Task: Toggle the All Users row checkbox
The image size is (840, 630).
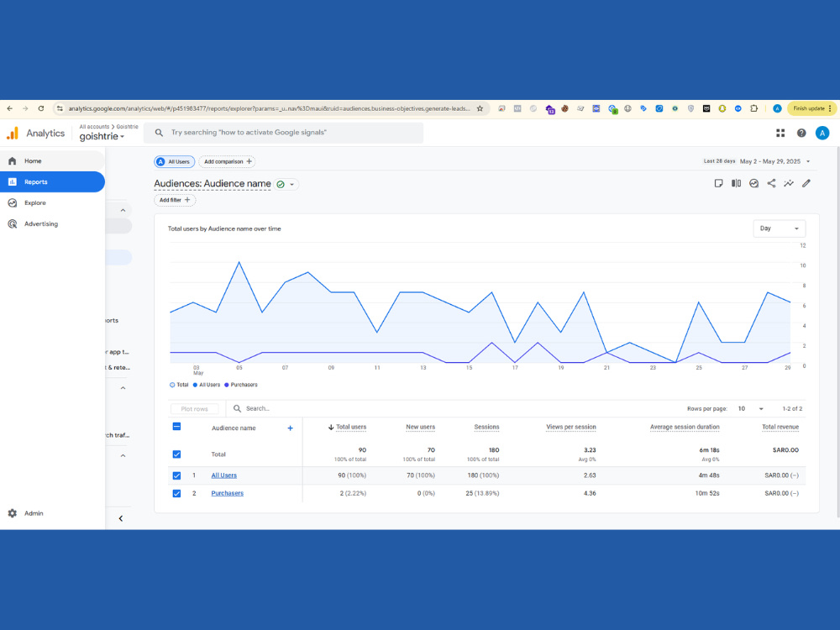Action: click(x=176, y=475)
